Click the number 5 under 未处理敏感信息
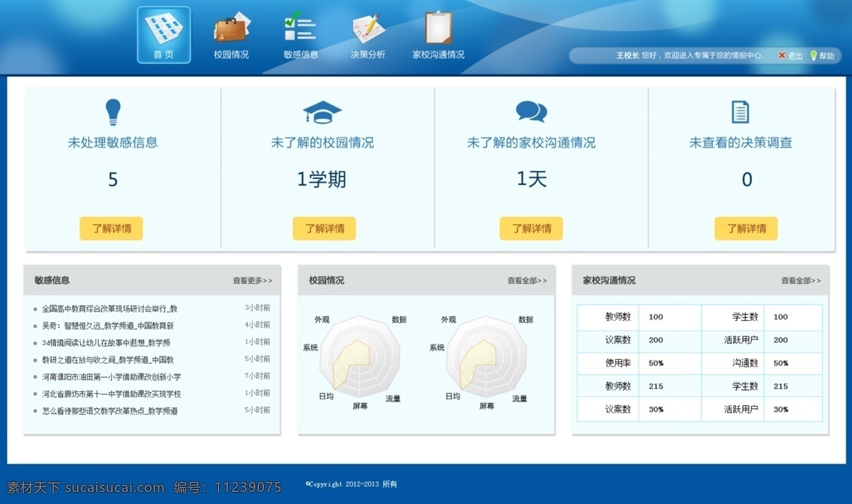The width and height of the screenshot is (852, 504). pos(113,180)
